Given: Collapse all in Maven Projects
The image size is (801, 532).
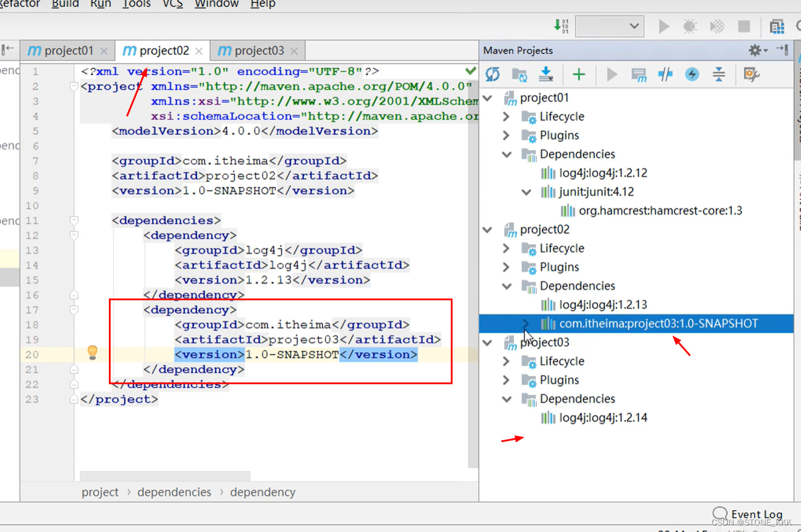Looking at the screenshot, I should pos(719,74).
